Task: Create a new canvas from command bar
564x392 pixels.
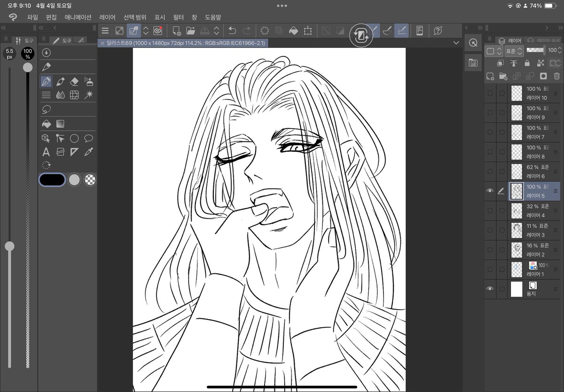Action: coord(177,31)
